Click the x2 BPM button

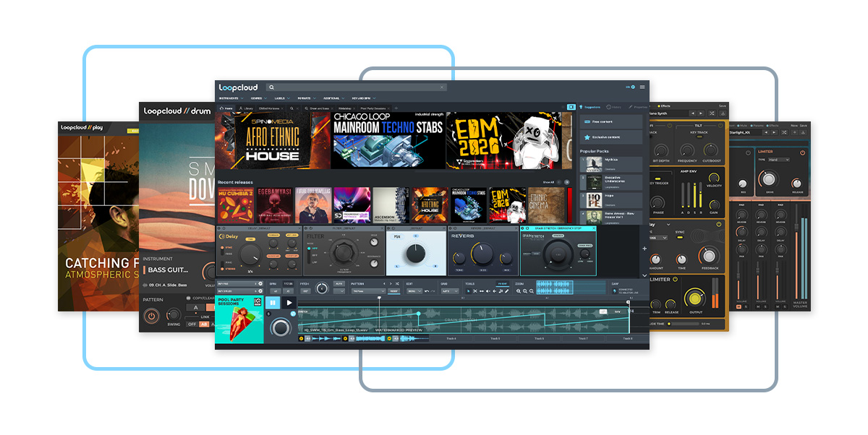tap(275, 291)
